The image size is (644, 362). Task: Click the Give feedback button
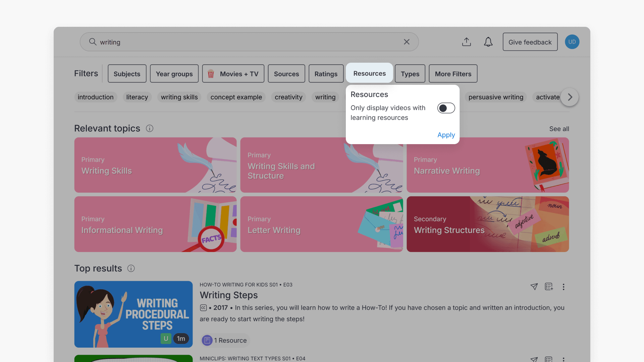click(x=530, y=42)
